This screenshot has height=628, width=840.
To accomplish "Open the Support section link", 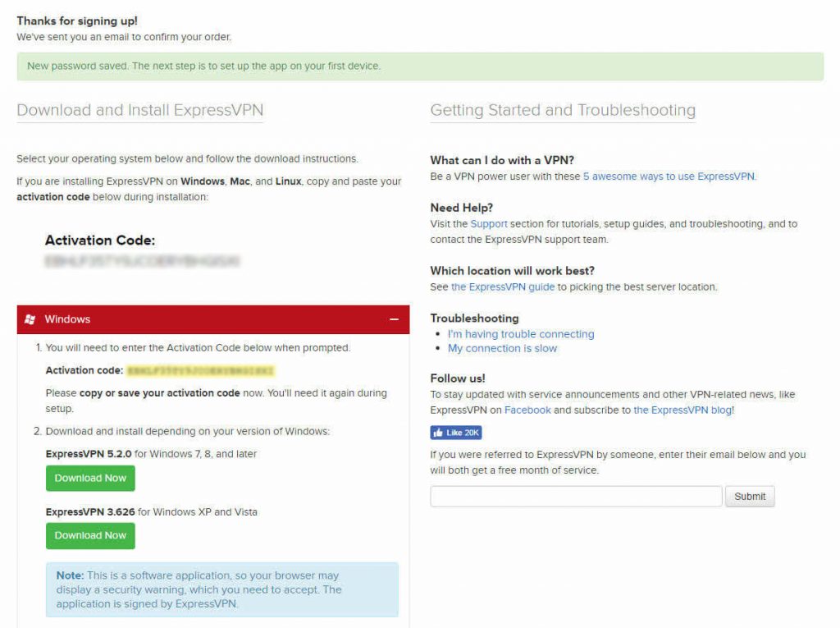I will 489,223.
